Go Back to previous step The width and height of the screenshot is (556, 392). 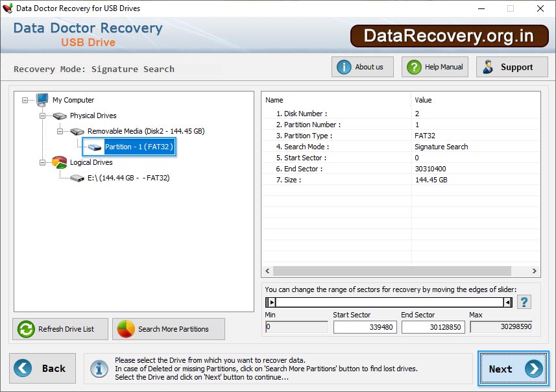(x=43, y=368)
